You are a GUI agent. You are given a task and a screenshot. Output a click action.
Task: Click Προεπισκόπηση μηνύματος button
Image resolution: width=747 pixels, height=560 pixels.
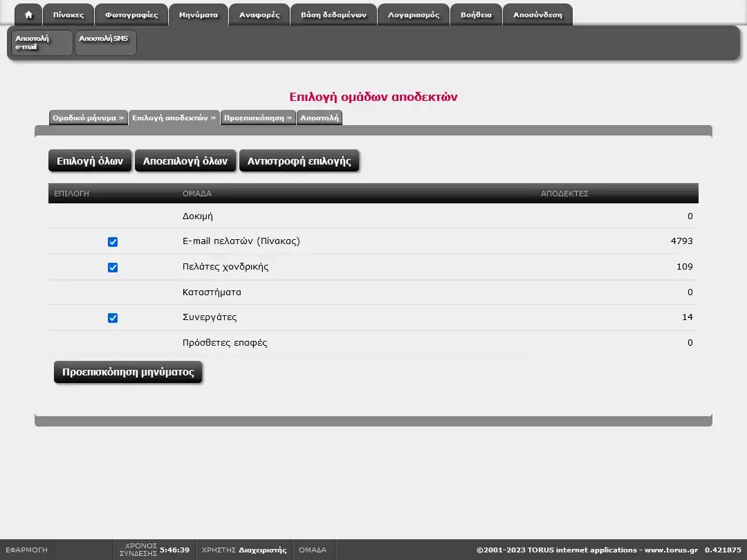[x=128, y=372]
